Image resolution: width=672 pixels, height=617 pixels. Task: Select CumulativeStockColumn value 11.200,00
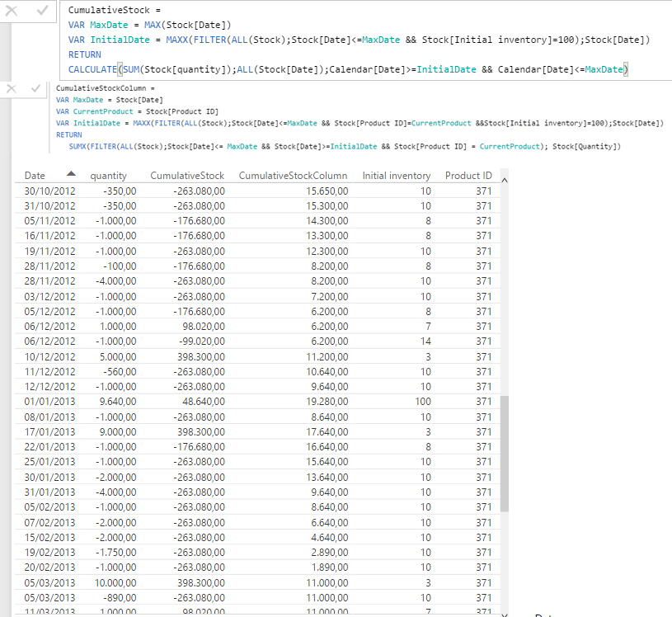(327, 356)
